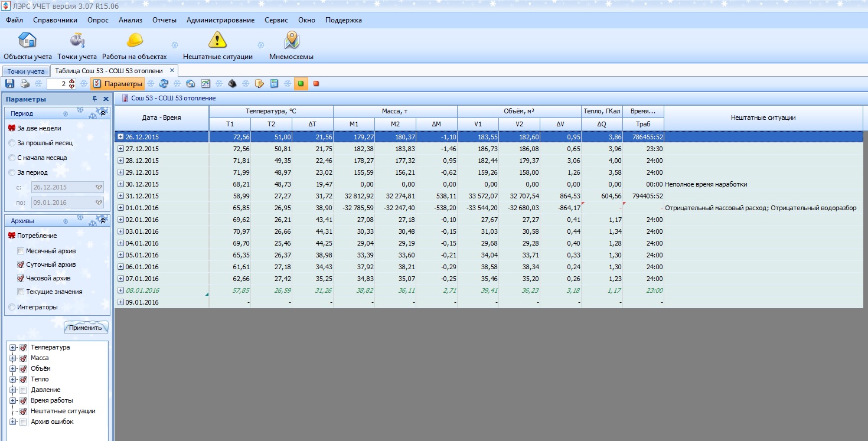
Task: Save the table with the floppy icon
Action: pos(9,84)
